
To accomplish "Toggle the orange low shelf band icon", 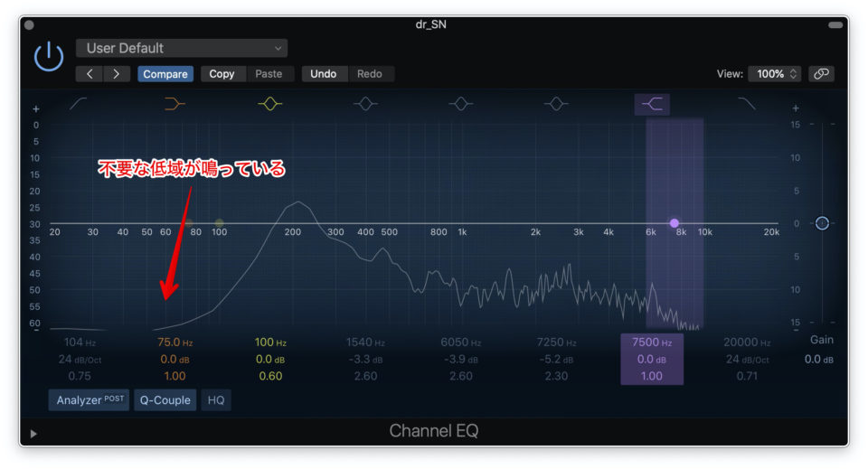I will click(175, 105).
